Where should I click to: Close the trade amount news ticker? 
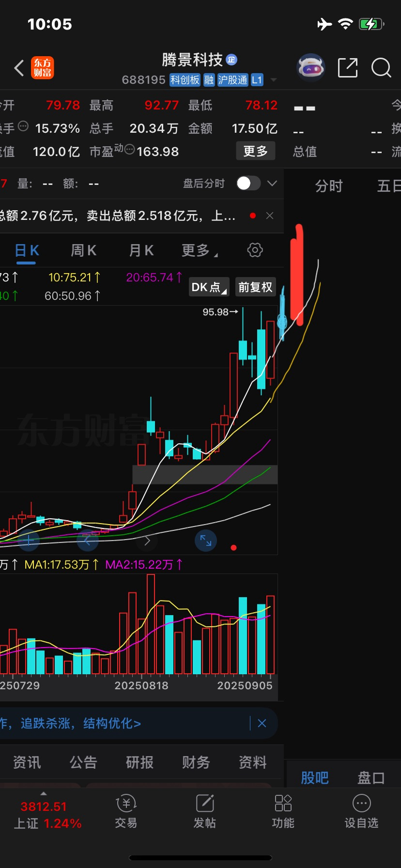[x=270, y=216]
